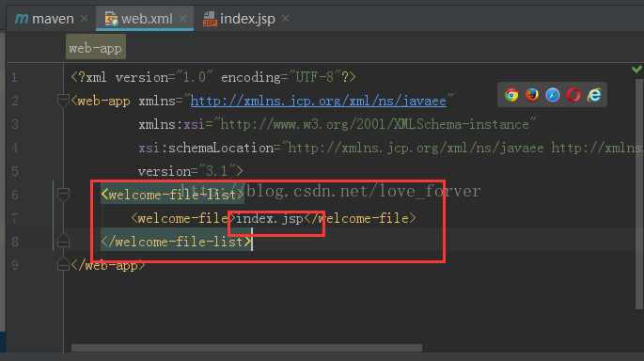Click the green inspection checkmark indicator
Screen dimensions: 644x361
pos(636,69)
